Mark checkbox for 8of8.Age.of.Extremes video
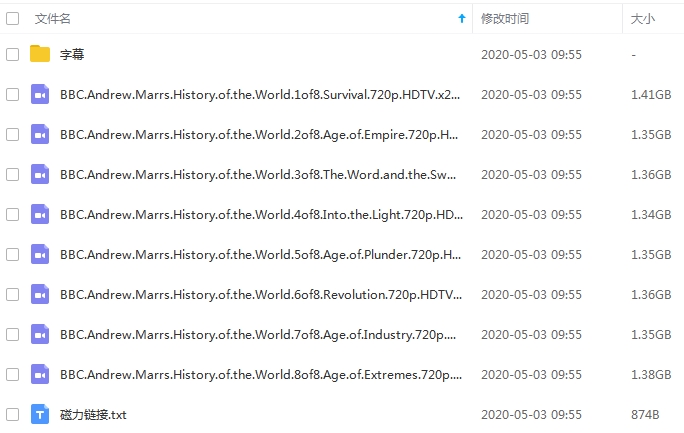This screenshot has height=433, width=684. coord(13,375)
